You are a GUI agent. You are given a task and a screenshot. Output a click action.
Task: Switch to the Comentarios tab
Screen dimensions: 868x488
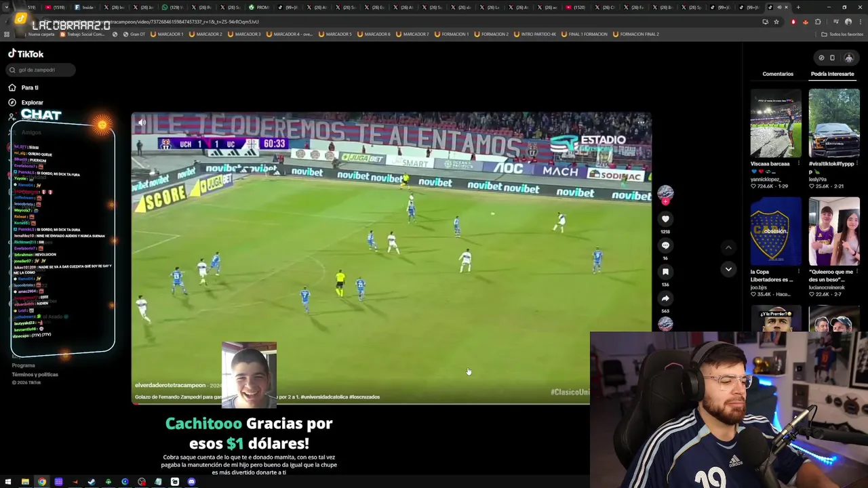click(778, 74)
